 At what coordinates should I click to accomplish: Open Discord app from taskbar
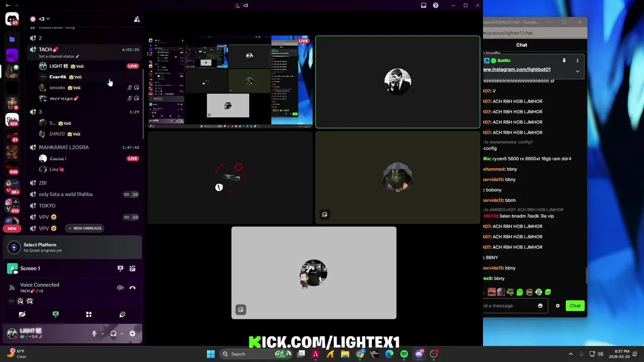(x=419, y=354)
